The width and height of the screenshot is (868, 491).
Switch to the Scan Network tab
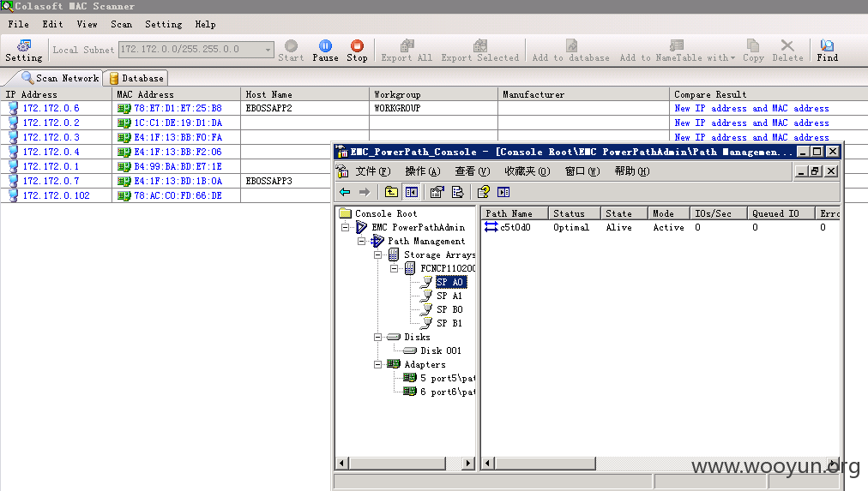point(60,78)
